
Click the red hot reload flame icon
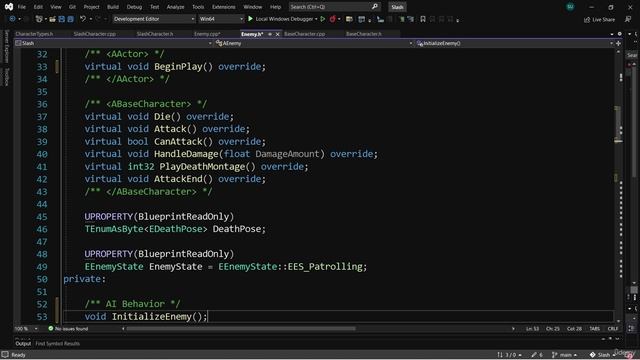(x=333, y=19)
